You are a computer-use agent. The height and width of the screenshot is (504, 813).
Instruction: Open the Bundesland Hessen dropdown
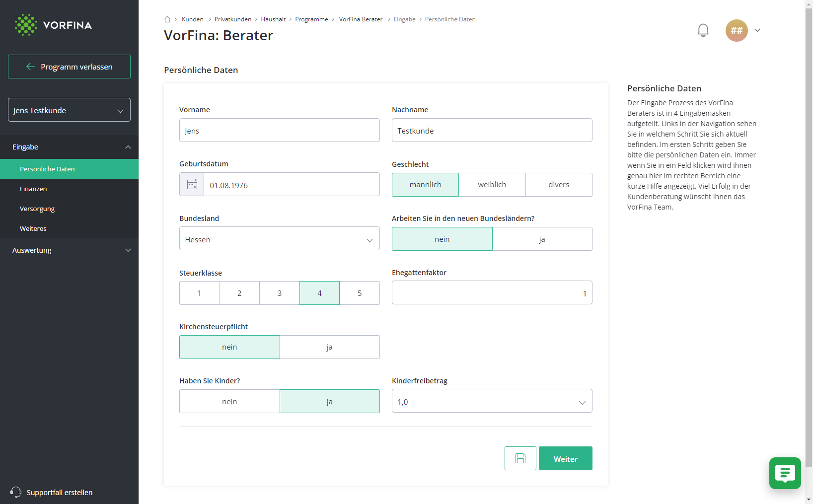coord(280,239)
